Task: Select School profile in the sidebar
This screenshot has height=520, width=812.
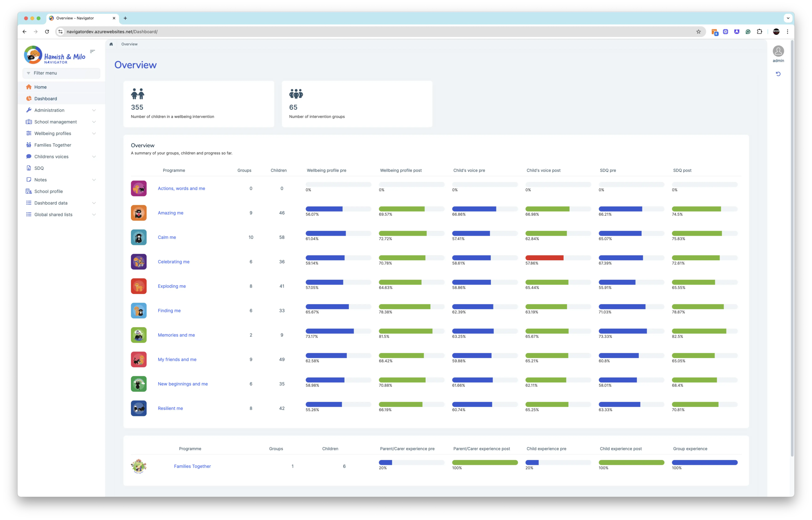Action: click(x=48, y=192)
